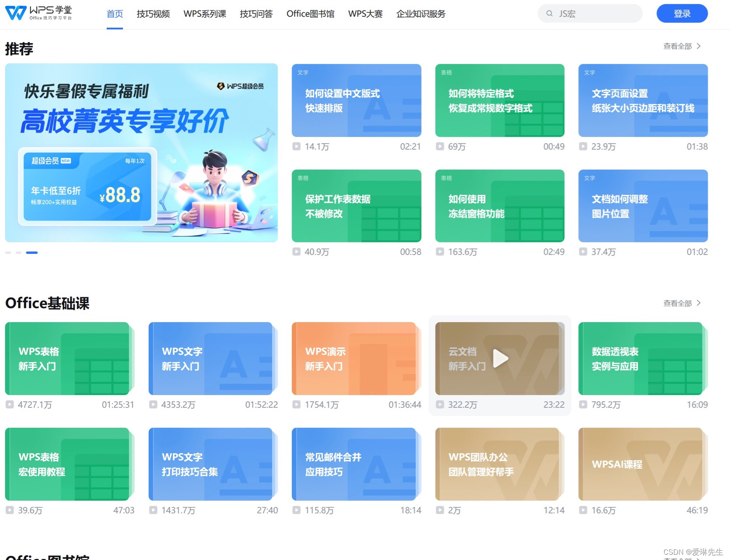The image size is (730, 560).
Task: Open 数据透视表实例与应用 course card
Action: point(643,359)
